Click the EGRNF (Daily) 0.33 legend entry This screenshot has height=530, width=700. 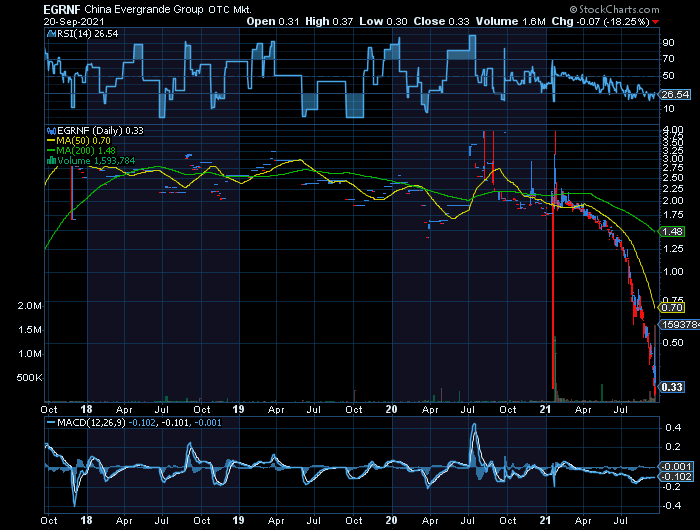[100, 130]
